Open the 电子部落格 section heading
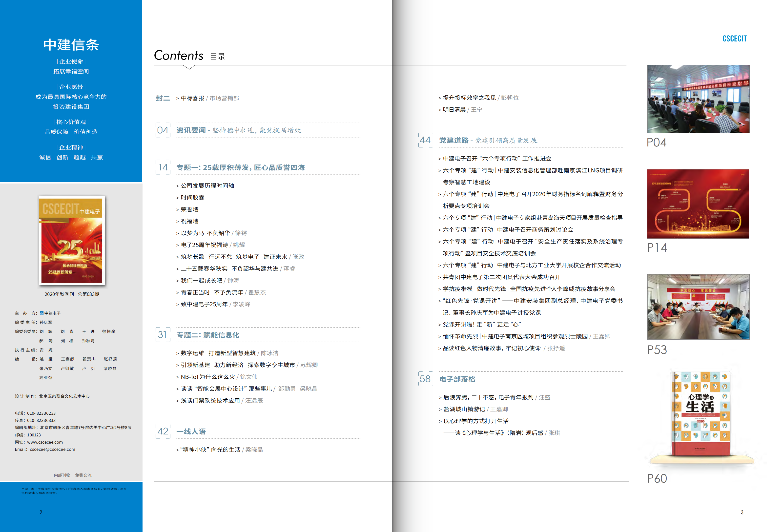The image size is (784, 532). coord(457,379)
